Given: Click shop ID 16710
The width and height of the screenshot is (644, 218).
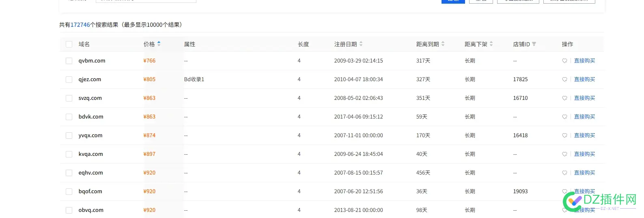Looking at the screenshot, I should click(520, 98).
